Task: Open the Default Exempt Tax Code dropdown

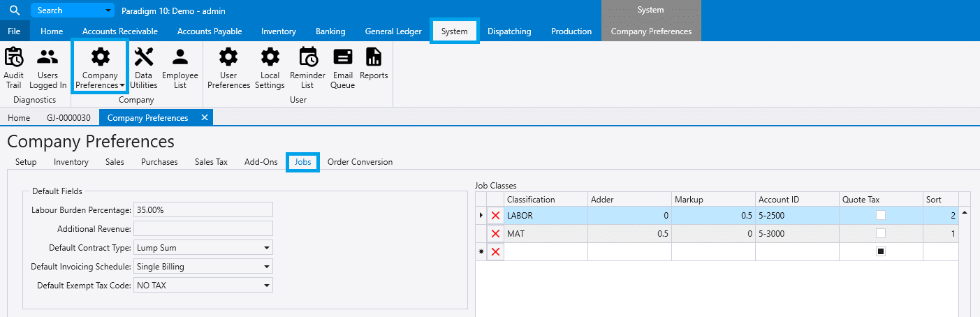Action: (x=267, y=286)
